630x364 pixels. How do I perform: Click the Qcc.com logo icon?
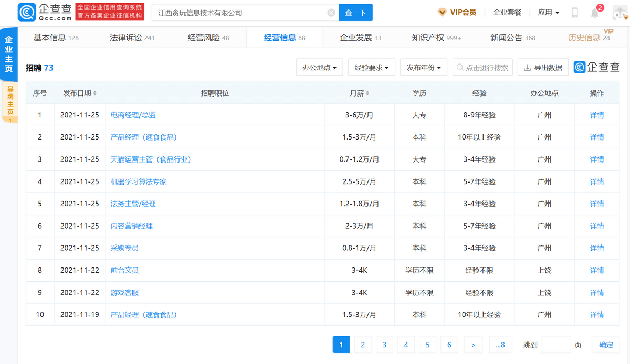27,12
